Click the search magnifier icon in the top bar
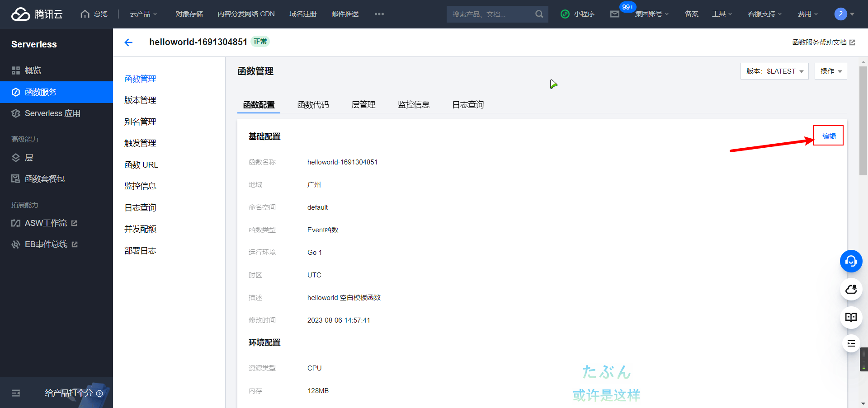This screenshot has width=868, height=408. tap(539, 14)
